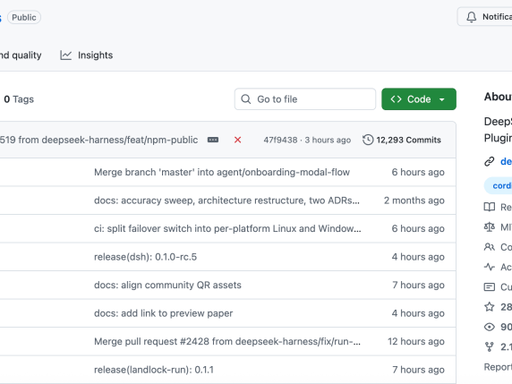This screenshot has width=512, height=384.
Task: Open commit 'Merge branch master into agent/onboarding-modal-flow'
Action: click(x=222, y=172)
